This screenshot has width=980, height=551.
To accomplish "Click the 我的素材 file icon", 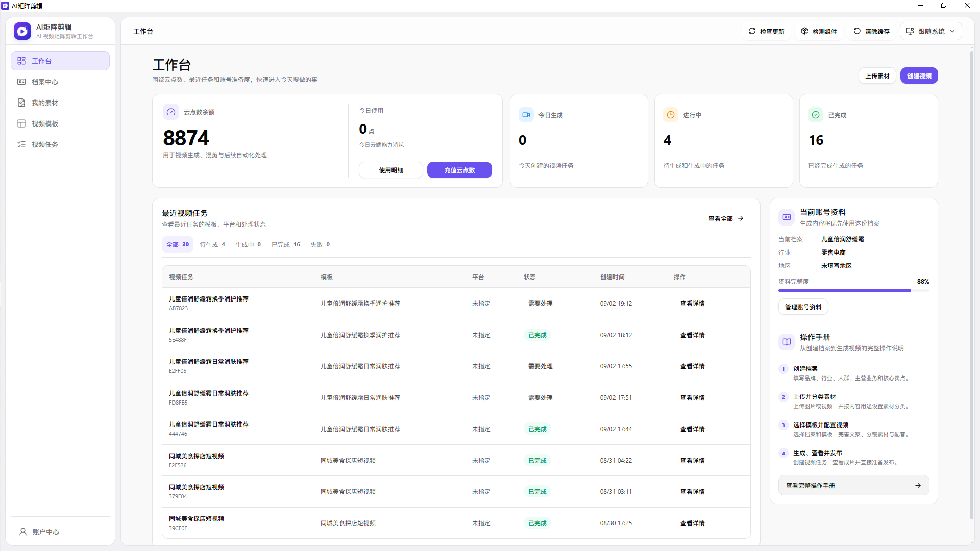I will coord(21,103).
